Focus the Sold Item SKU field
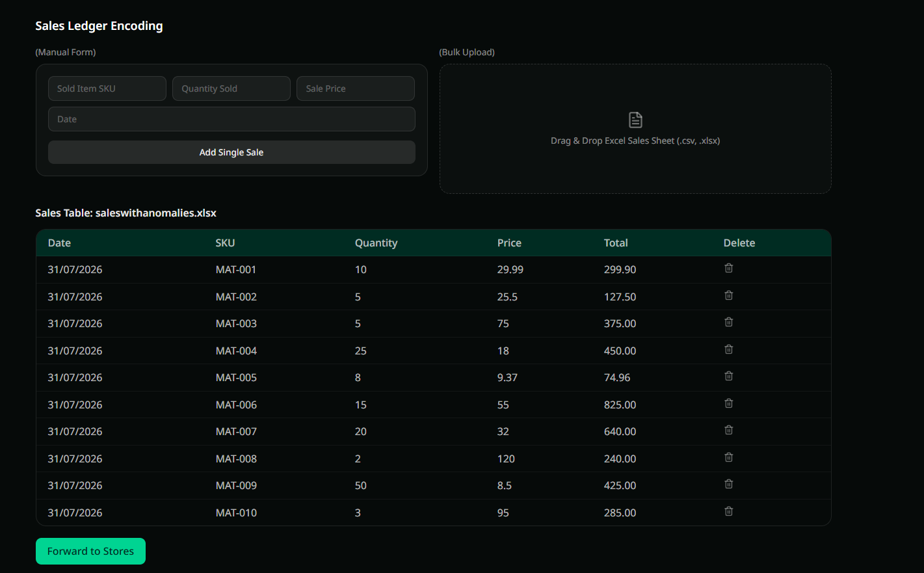 107,88
